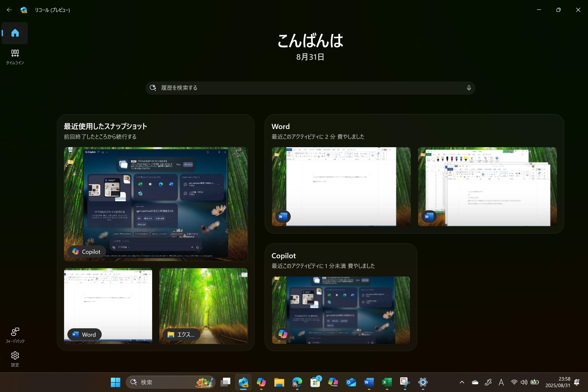This screenshot has width=588, height=392.
Task: Click the IME input indicator A in taskbar
Action: (501, 382)
